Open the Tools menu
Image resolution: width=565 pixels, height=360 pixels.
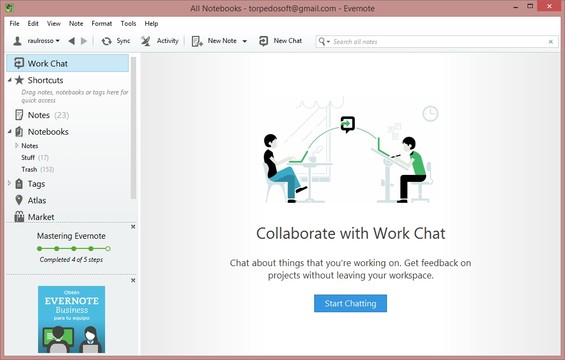tap(128, 23)
